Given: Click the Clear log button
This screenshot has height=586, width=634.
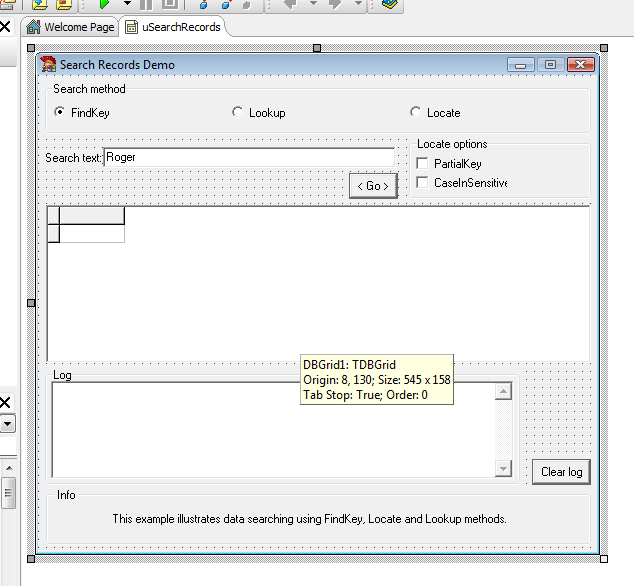Looking at the screenshot, I should pyautogui.click(x=561, y=472).
